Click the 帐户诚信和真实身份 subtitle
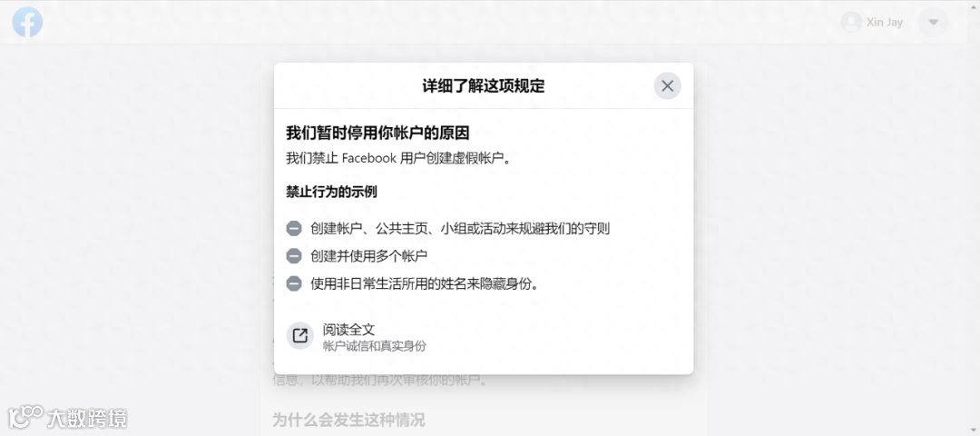The height and width of the screenshot is (436, 980). coord(375,346)
